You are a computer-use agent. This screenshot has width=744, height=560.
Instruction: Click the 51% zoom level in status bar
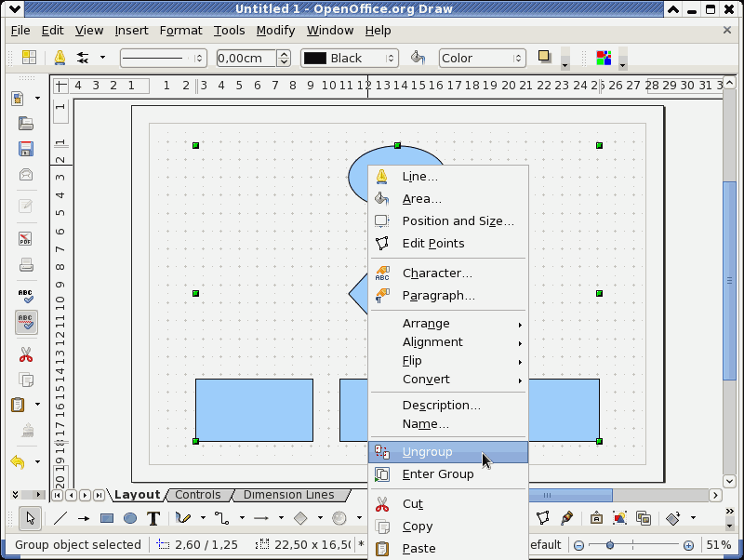718,545
